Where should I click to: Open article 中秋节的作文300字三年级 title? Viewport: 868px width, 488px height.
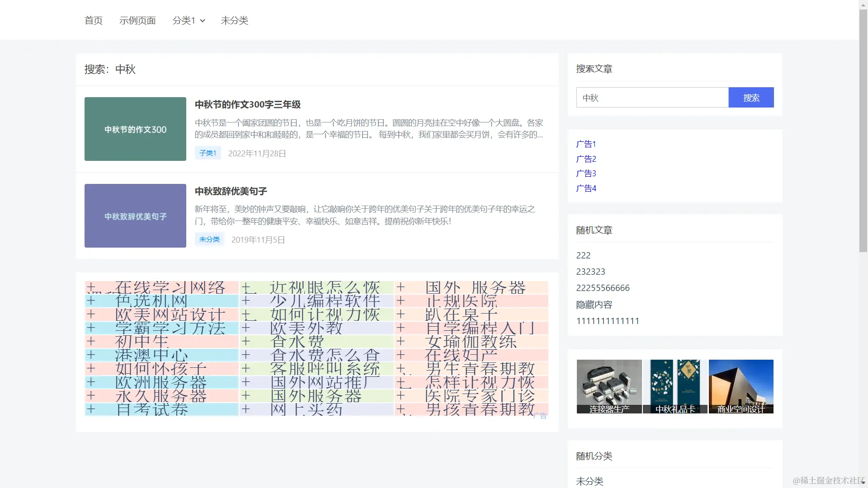point(248,104)
